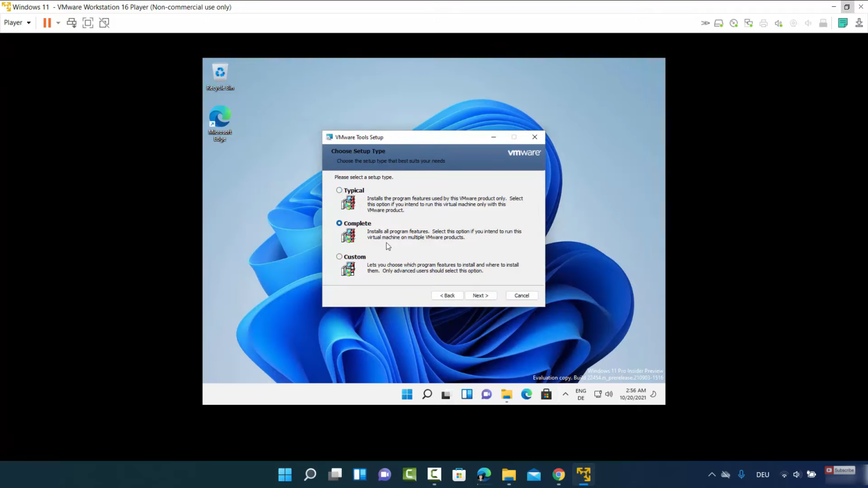Cancel the VMware Tools Setup
The image size is (868, 488).
522,295
